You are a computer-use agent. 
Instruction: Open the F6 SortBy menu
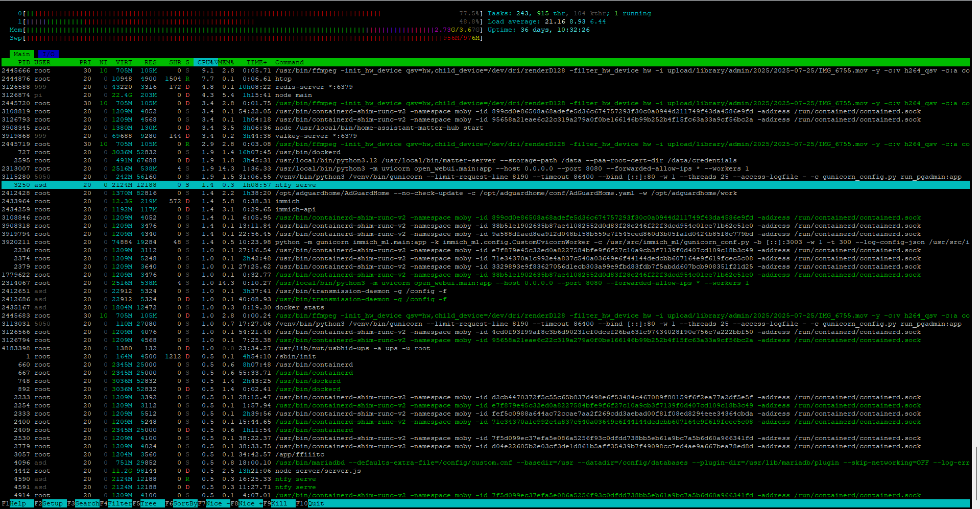181,503
